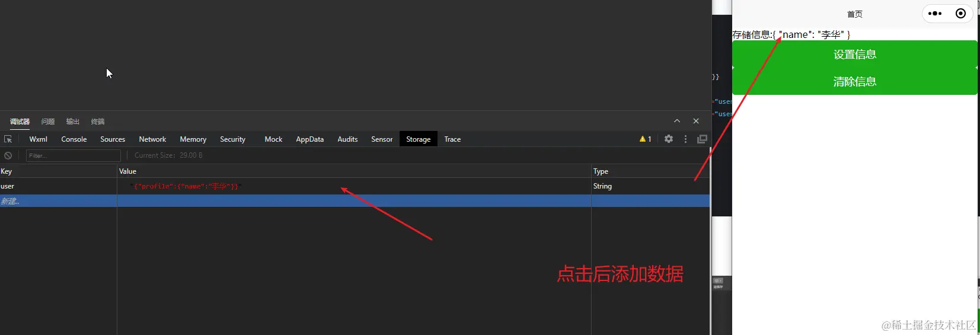Open the mini program three-dot capsule menu
The height and width of the screenshot is (335, 980).
(935, 14)
